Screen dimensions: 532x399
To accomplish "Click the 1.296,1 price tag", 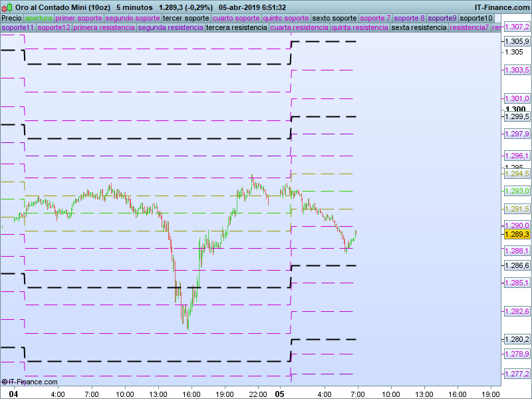I will tap(517, 156).
